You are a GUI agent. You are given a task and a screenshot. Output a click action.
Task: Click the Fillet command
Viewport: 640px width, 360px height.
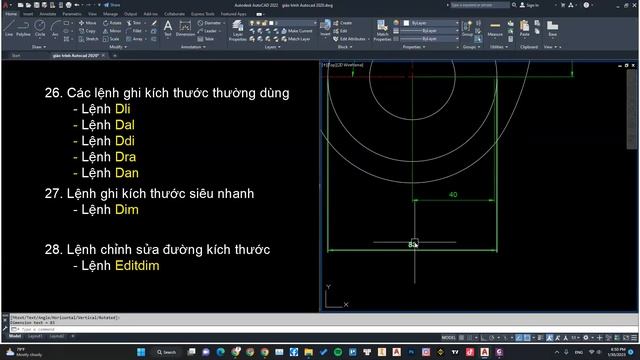tap(134, 31)
